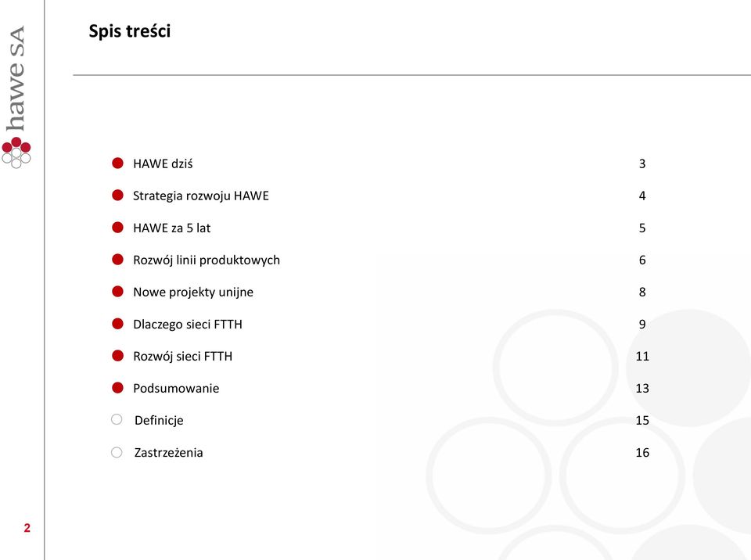Open the HAWE dziś section
This screenshot has width=751, height=560.
point(163,163)
